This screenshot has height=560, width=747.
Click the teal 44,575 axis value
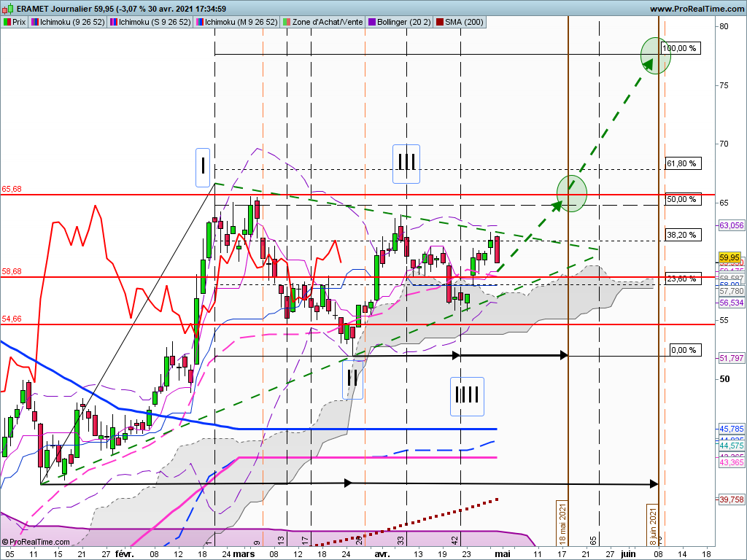(731, 446)
